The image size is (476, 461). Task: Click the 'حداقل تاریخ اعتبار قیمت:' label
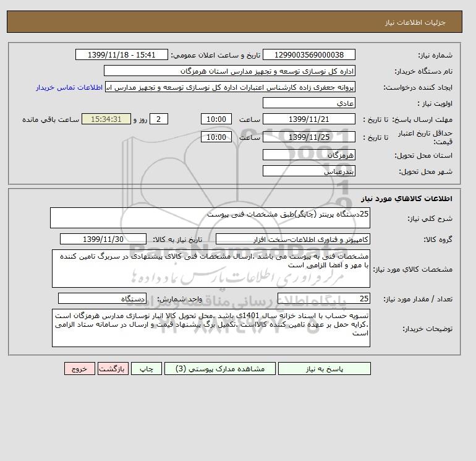[x=425, y=137]
